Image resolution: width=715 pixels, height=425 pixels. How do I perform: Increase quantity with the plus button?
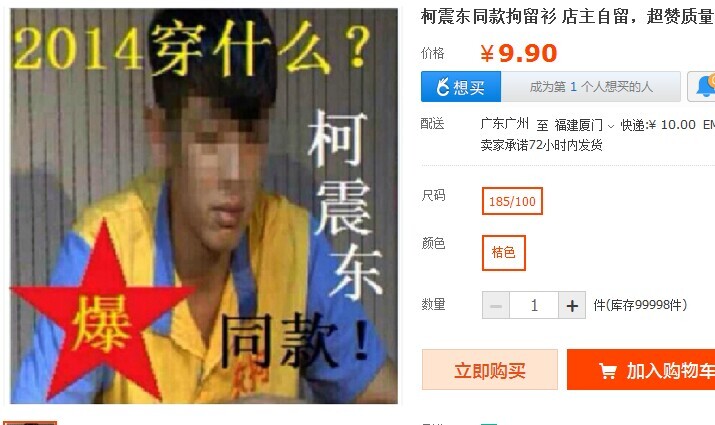point(572,306)
